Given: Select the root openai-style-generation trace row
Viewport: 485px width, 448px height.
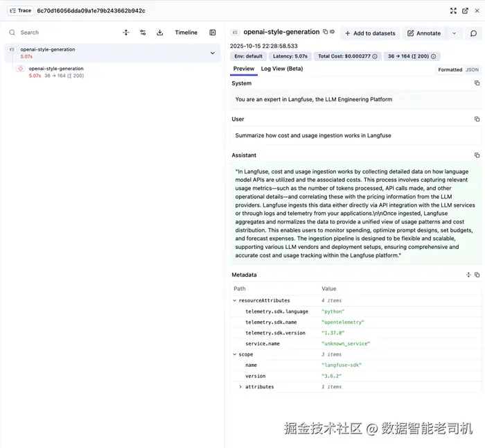Looking at the screenshot, I should [x=112, y=53].
